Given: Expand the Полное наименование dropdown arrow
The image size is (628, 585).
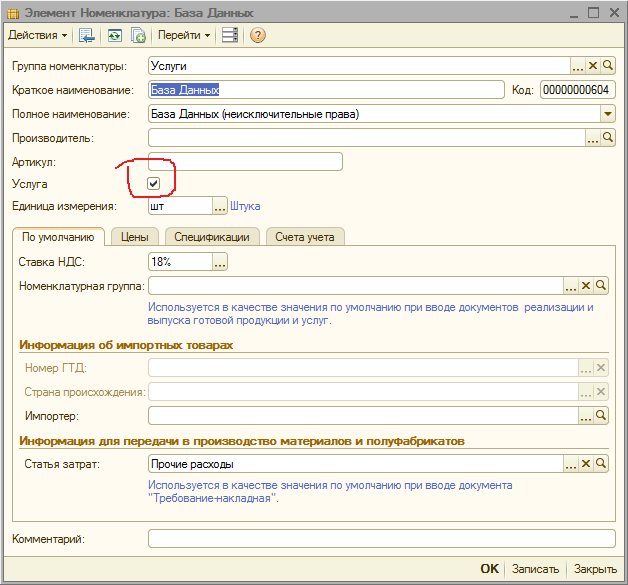Looking at the screenshot, I should (x=607, y=114).
